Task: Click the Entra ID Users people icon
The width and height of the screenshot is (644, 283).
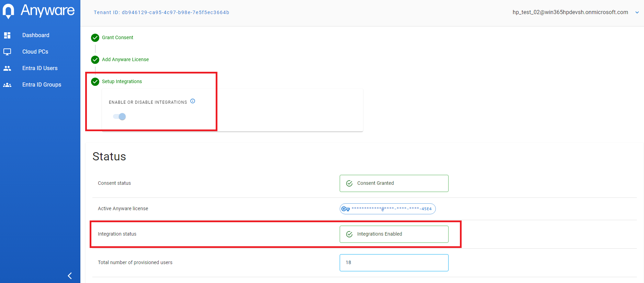Action: pyautogui.click(x=7, y=68)
